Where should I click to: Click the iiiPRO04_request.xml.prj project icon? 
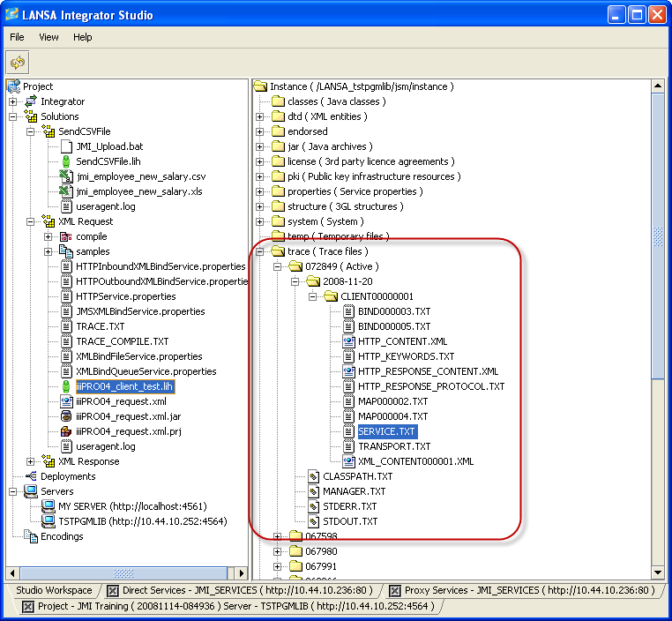[x=66, y=431]
